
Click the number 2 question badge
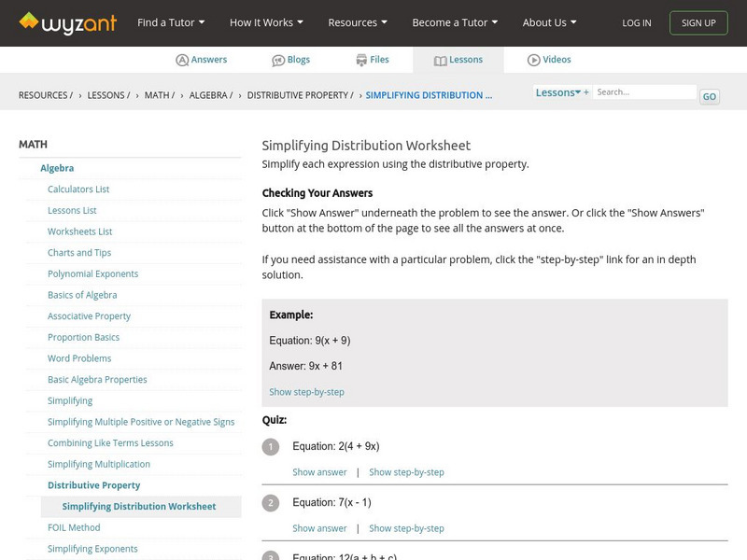tap(271, 503)
